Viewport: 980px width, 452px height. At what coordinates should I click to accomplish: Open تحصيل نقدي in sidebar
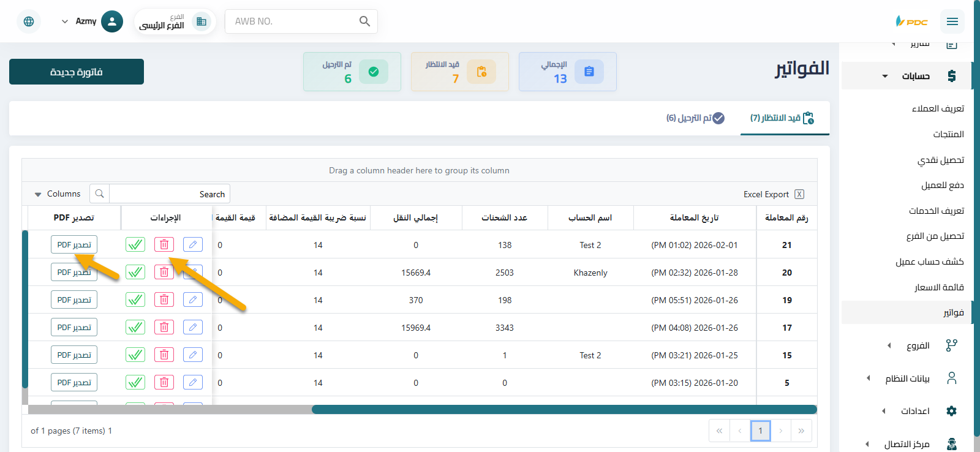click(x=940, y=160)
